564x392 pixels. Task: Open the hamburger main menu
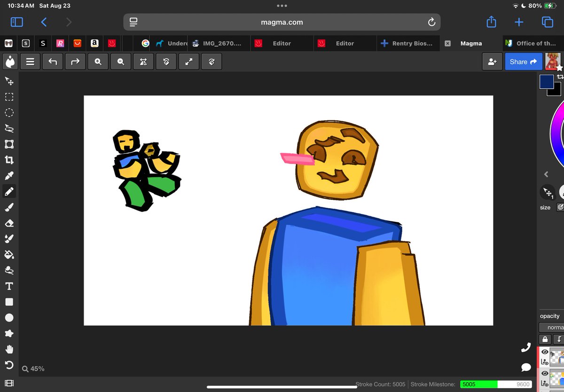[x=30, y=62]
